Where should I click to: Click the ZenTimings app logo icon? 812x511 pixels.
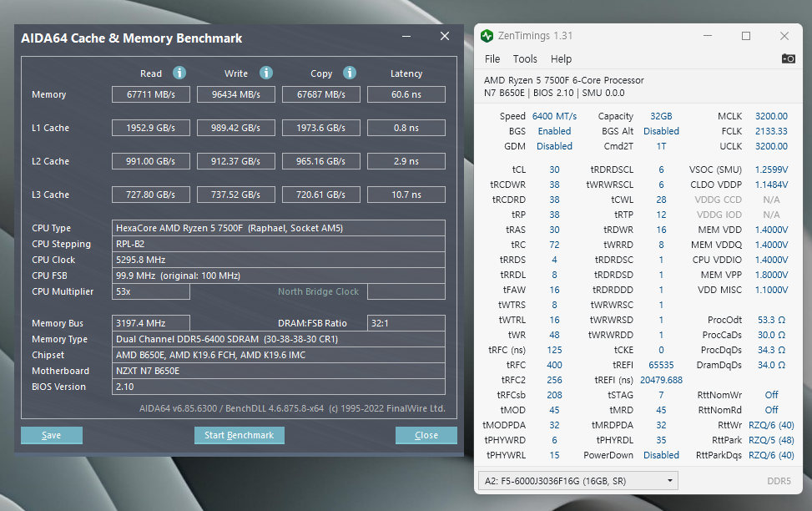pos(487,36)
